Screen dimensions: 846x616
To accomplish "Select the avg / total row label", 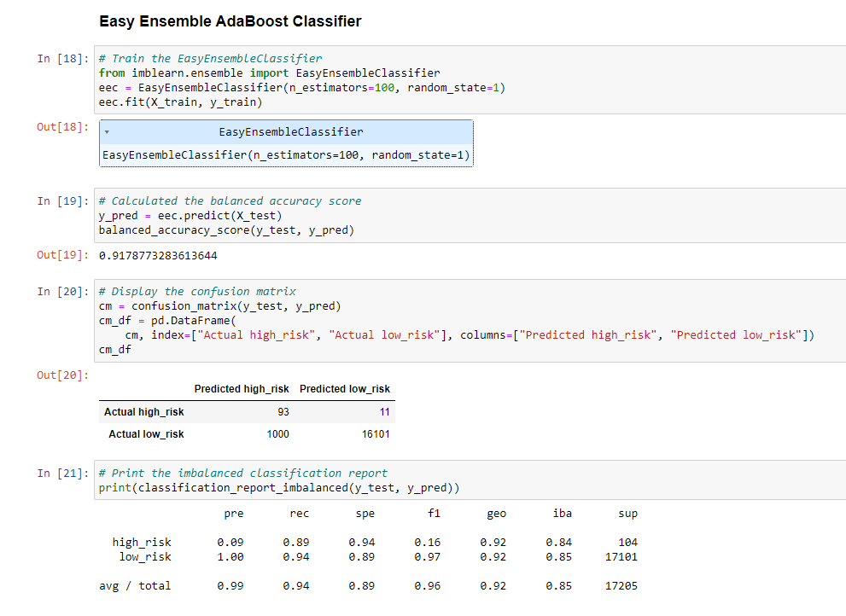I will click(135, 586).
